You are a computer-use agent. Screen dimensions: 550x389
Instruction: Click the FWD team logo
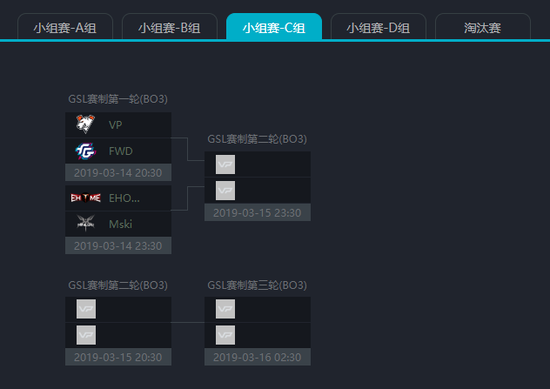point(86,151)
